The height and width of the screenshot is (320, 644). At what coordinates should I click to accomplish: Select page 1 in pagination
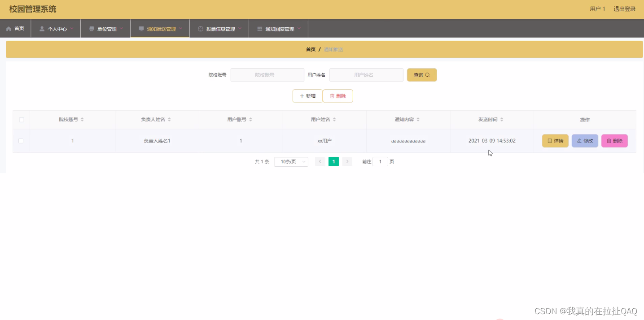point(333,162)
